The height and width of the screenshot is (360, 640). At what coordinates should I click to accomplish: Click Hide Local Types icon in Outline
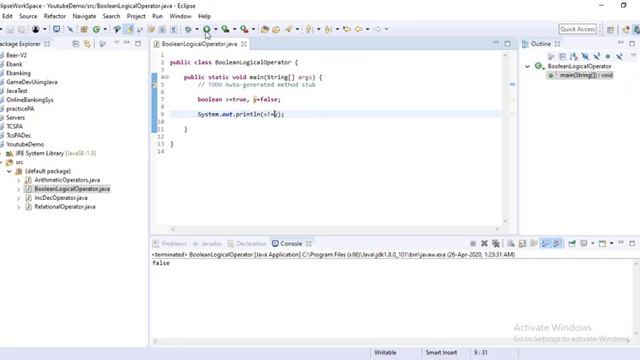[x=619, y=56]
